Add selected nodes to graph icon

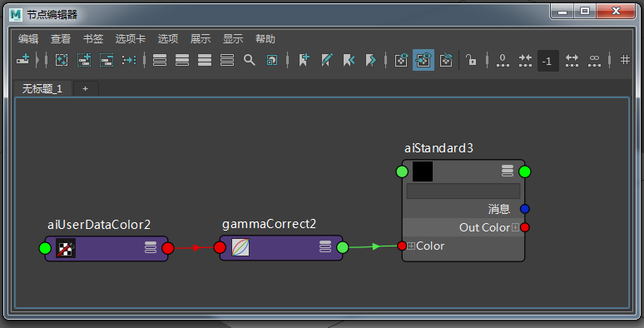click(84, 60)
